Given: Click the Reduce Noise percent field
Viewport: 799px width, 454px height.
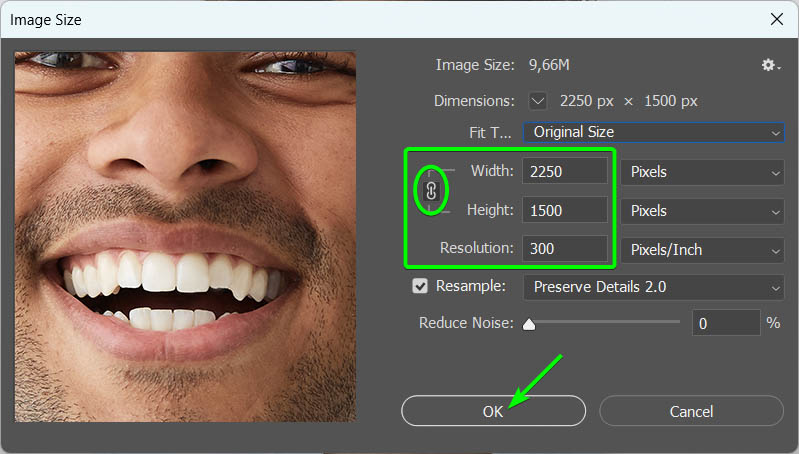Looking at the screenshot, I should tap(726, 323).
